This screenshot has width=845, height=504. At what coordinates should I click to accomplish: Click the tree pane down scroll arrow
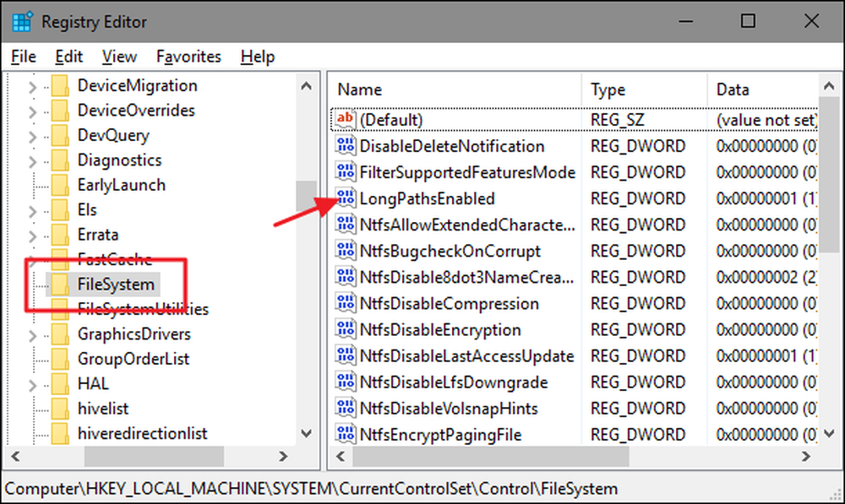point(306,433)
